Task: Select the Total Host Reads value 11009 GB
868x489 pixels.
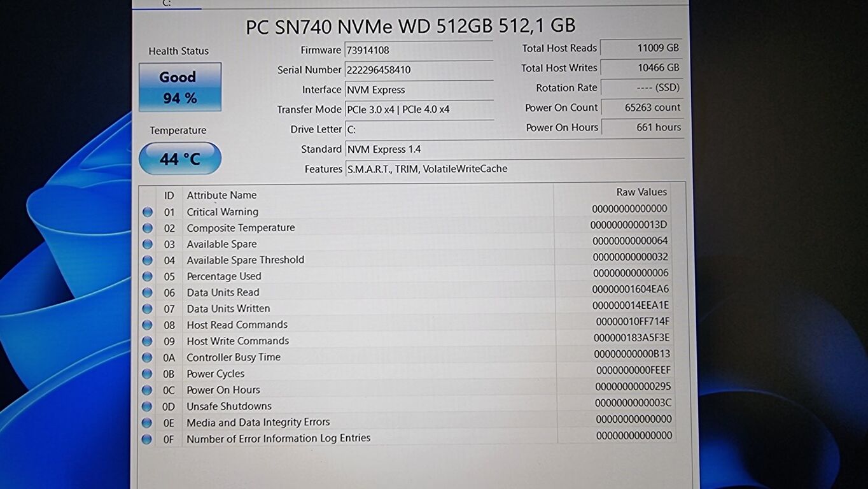Action: pos(642,48)
